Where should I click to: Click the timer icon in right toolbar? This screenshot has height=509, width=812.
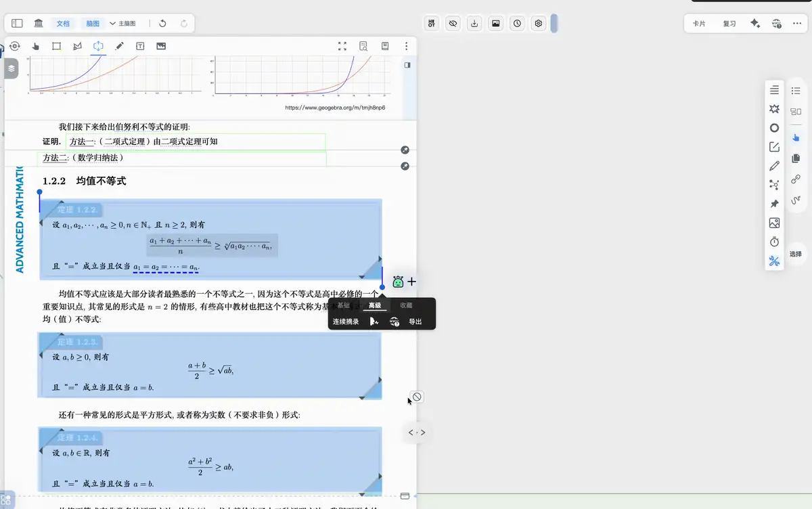774,242
